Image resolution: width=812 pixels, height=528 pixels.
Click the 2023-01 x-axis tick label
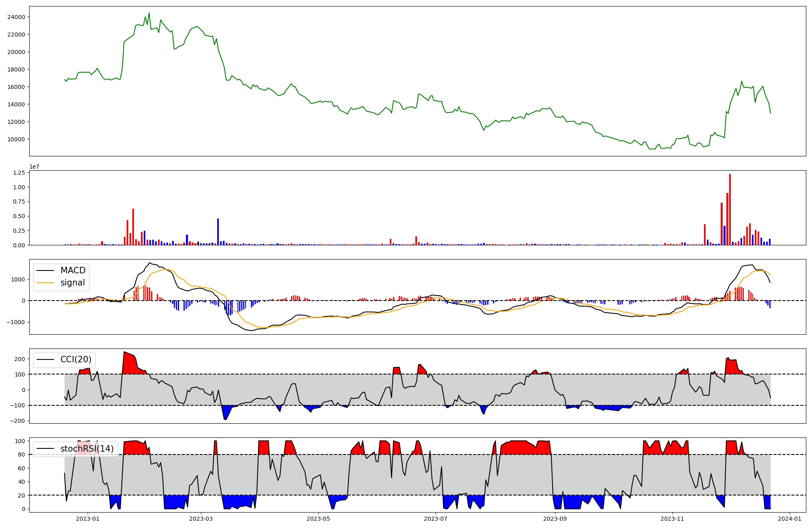tap(88, 519)
